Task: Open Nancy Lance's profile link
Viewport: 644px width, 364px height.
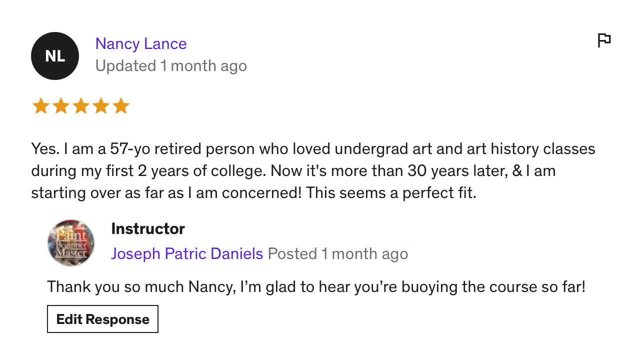Action: 141,44
